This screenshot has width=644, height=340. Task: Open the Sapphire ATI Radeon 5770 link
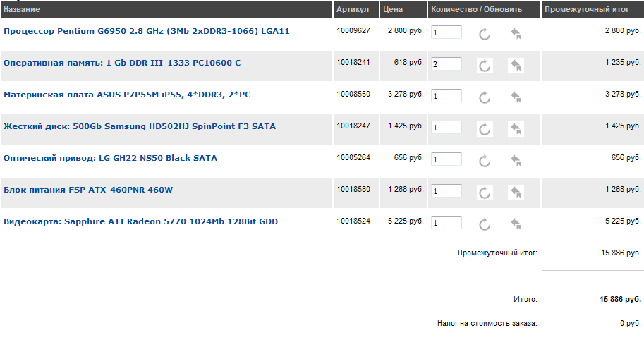(141, 221)
